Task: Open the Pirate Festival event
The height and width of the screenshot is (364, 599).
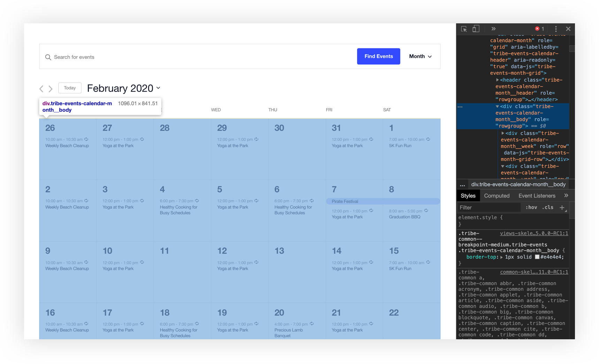Action: coord(383,201)
